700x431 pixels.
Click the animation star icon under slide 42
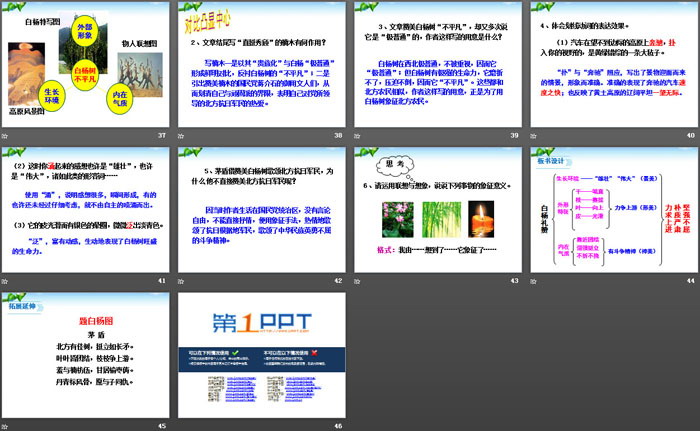[x=181, y=281]
